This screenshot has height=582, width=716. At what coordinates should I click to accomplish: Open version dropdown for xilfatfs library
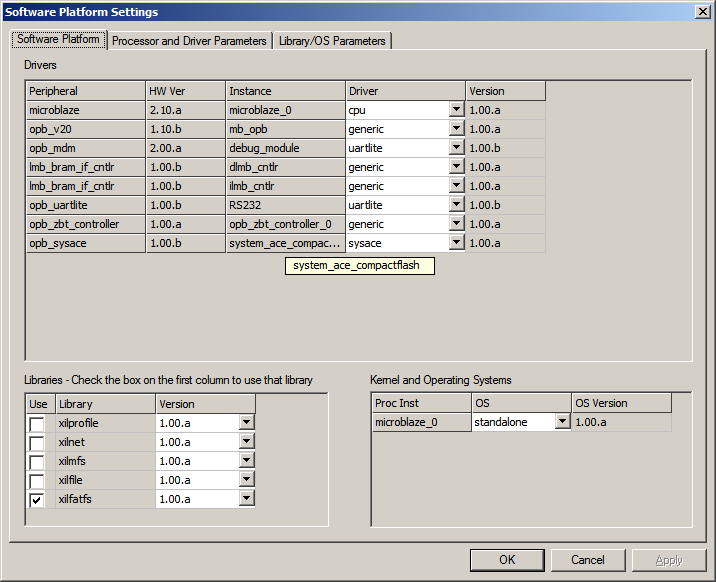pos(246,499)
